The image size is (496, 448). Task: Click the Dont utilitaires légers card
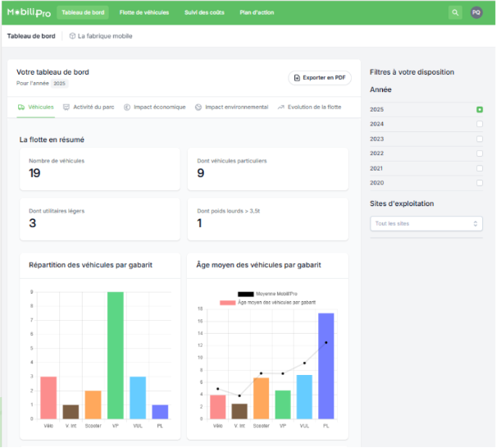coord(100,219)
